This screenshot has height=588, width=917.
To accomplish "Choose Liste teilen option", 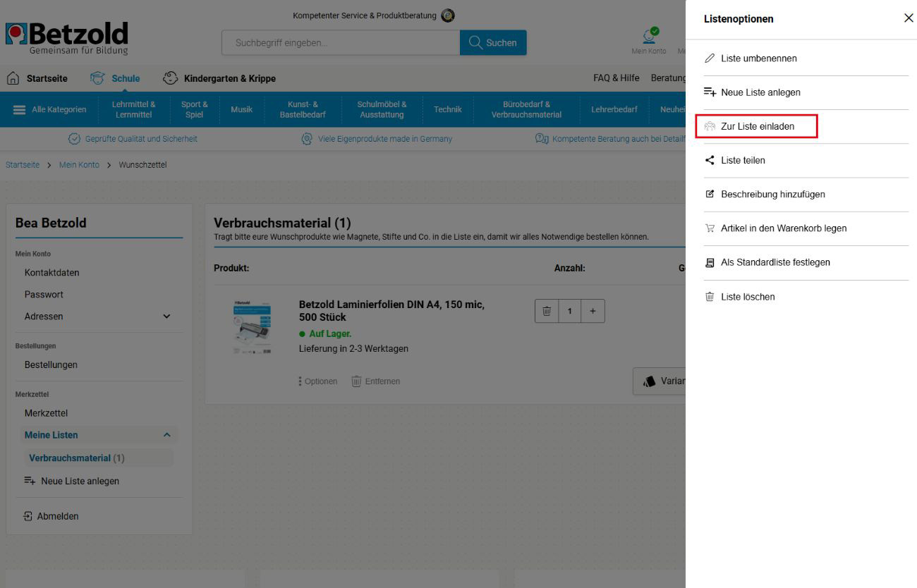I will (806, 160).
